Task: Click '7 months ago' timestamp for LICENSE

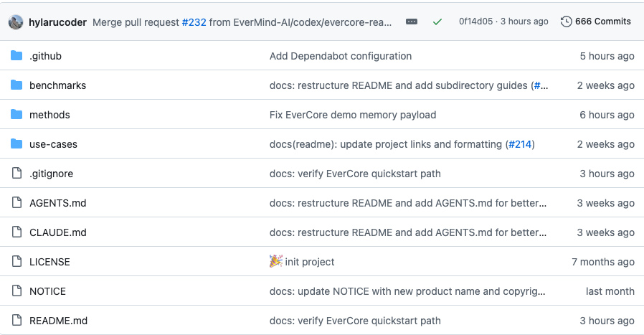Action: [603, 262]
